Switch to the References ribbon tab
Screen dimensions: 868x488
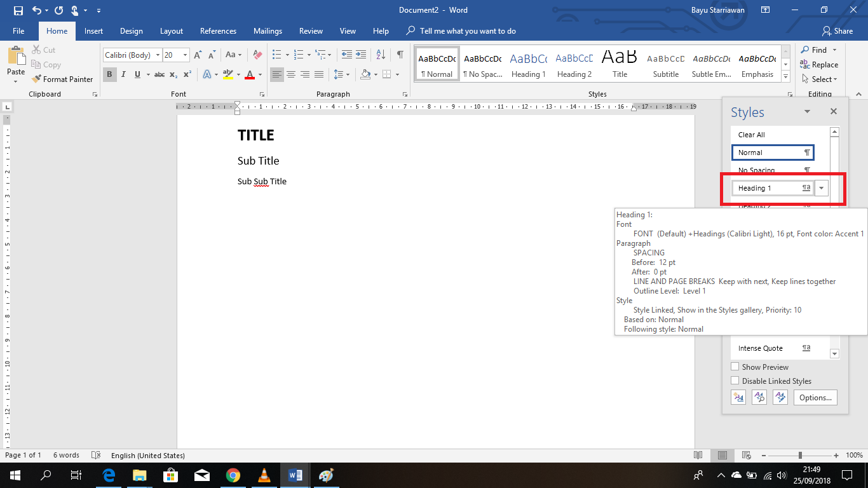(218, 30)
